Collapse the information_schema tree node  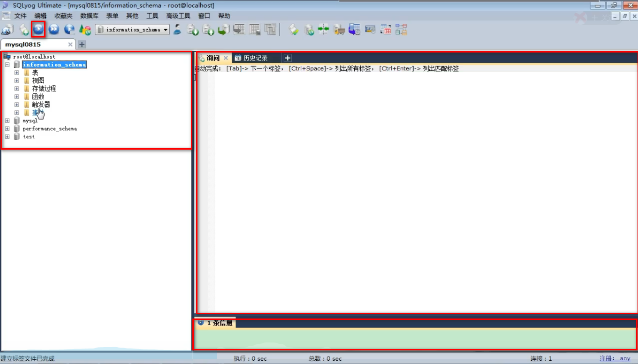pos(7,65)
